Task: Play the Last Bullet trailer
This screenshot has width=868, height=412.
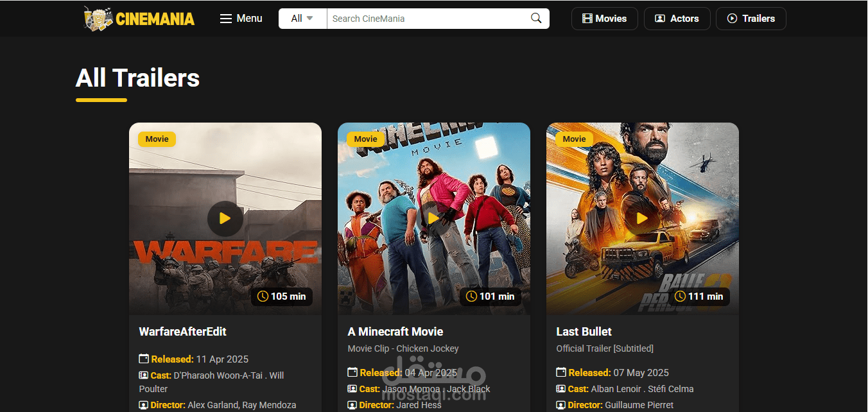Action: 642,218
